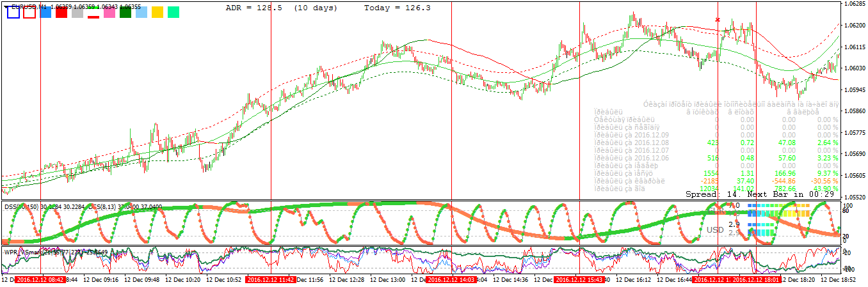This screenshot has height=287, width=868.
Task: Click the WPR indicator label
Action: 56,252
